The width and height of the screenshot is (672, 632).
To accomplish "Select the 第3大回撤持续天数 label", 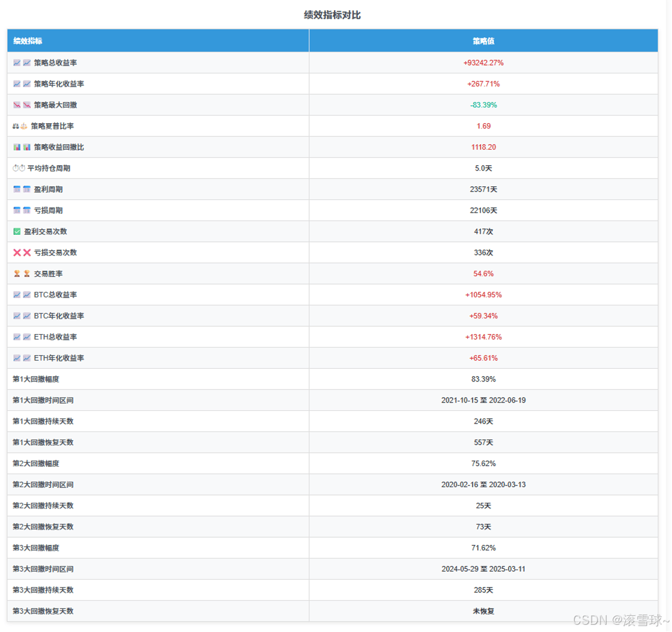I will point(43,590).
